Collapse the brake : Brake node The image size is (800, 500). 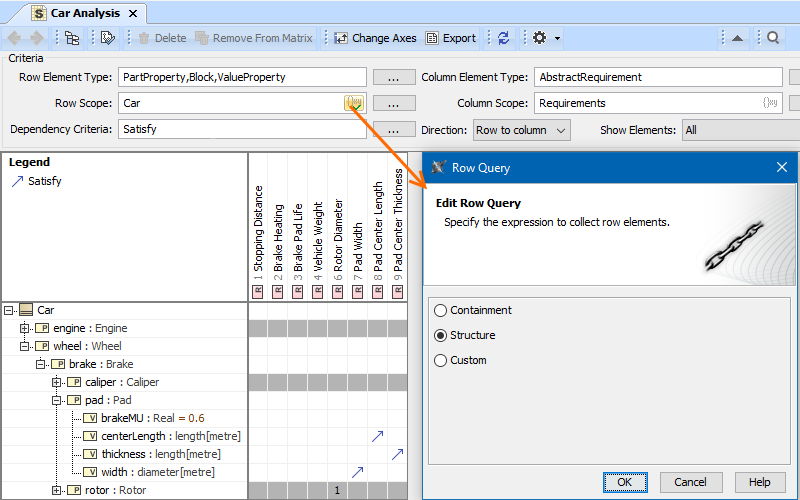tap(41, 364)
